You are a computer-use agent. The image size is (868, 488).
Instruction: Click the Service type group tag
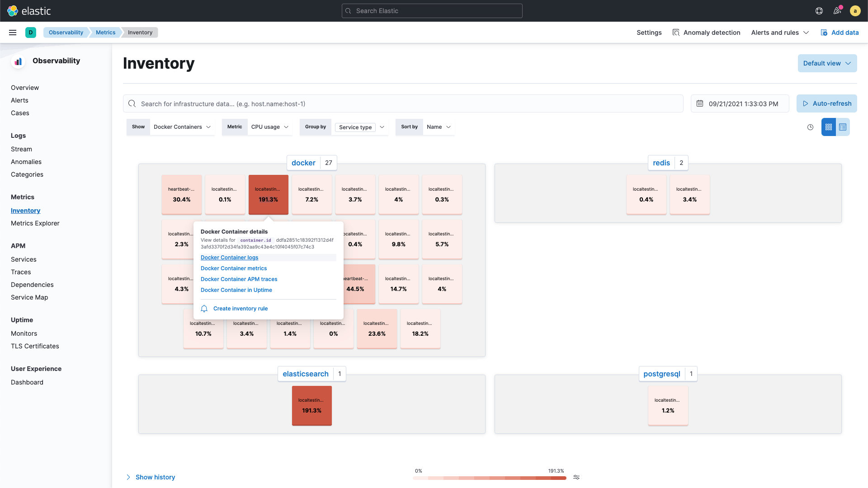pos(355,127)
